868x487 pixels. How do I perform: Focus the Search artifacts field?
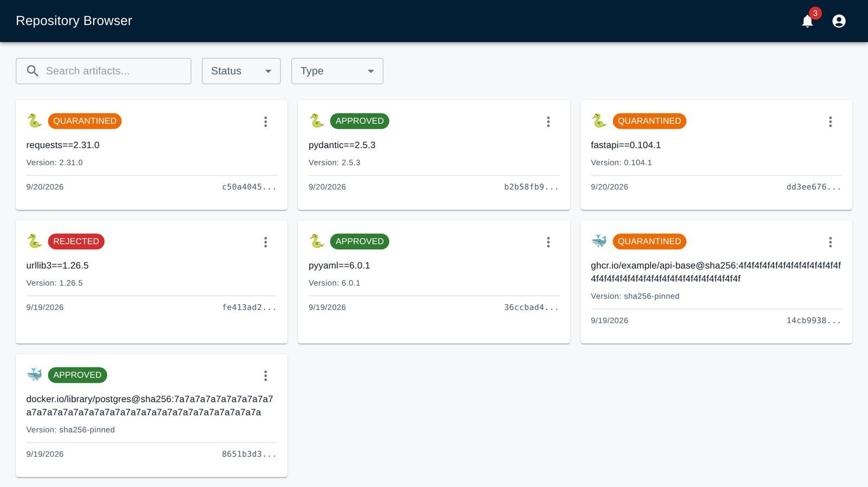click(104, 71)
